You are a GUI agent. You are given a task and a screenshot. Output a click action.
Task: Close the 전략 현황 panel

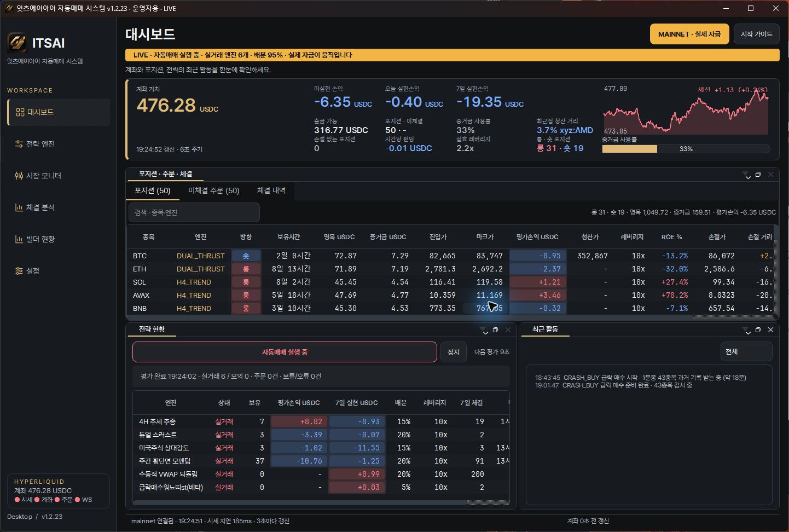(508, 330)
